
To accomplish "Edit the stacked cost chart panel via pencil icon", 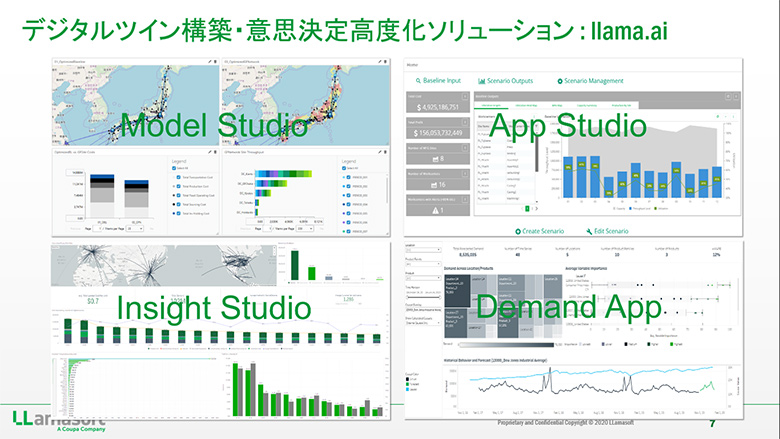I will [x=210, y=152].
